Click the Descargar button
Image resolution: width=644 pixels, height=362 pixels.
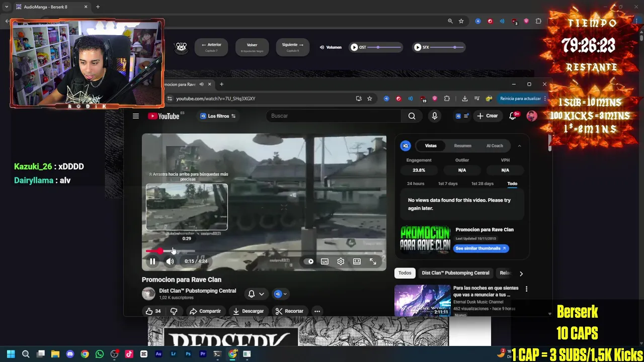(248, 311)
